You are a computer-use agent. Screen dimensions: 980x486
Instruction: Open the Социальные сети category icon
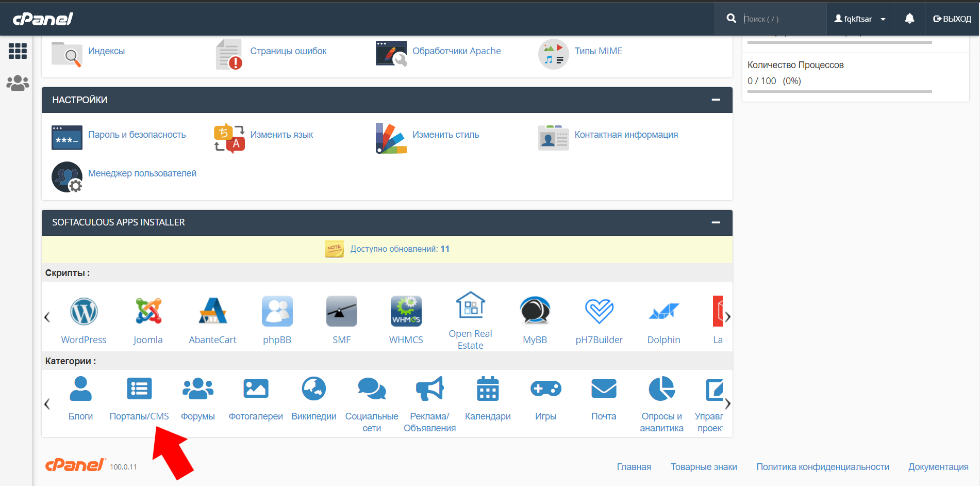372,389
